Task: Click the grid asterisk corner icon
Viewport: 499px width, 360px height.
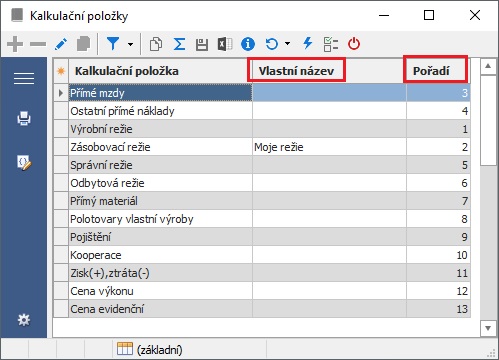Action: coord(61,71)
